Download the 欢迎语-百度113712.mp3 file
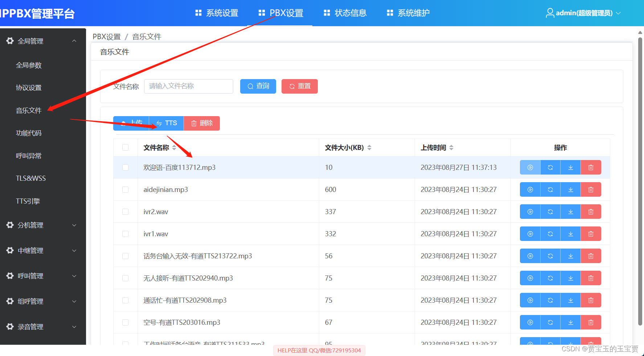Image resolution: width=644 pixels, height=356 pixels. tap(571, 167)
